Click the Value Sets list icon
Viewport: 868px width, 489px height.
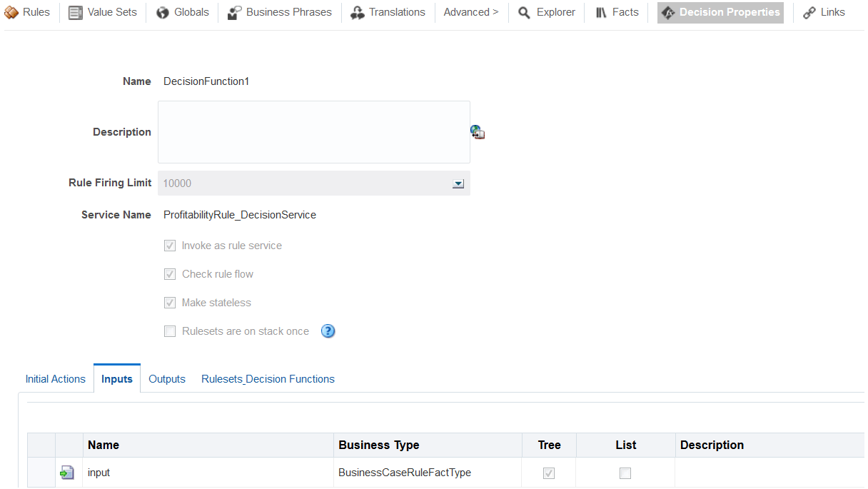click(76, 13)
